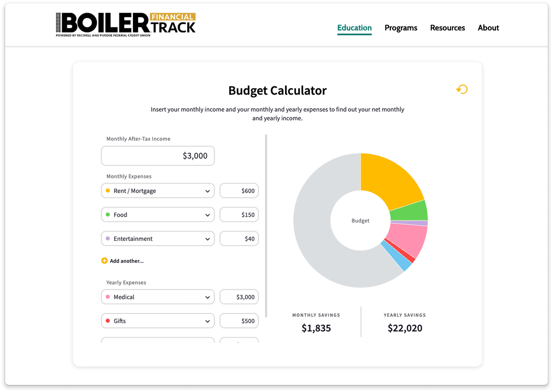Click the plus icon beside Add another
The width and height of the screenshot is (553, 392).
coord(104,261)
